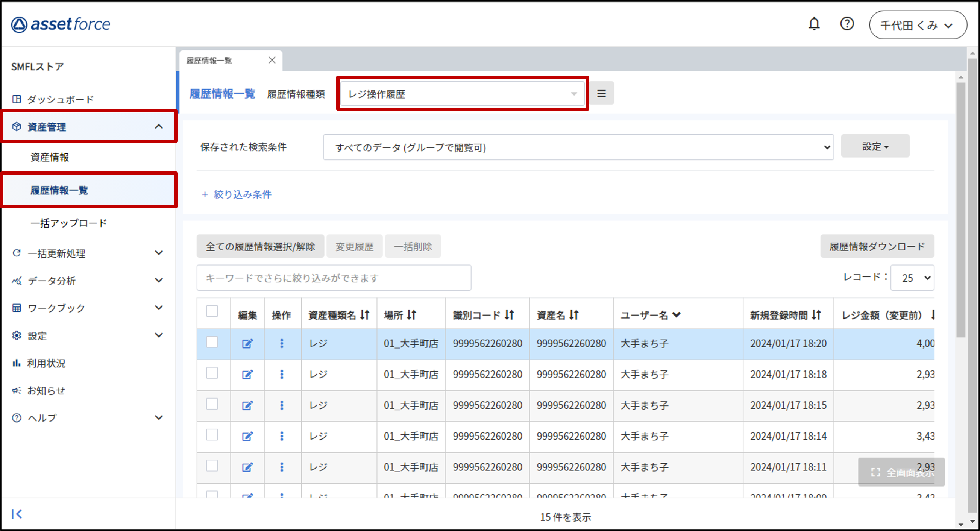Viewport: 980px width, 531px height.
Task: Open three-dot operation menu in second row
Action: 282,375
